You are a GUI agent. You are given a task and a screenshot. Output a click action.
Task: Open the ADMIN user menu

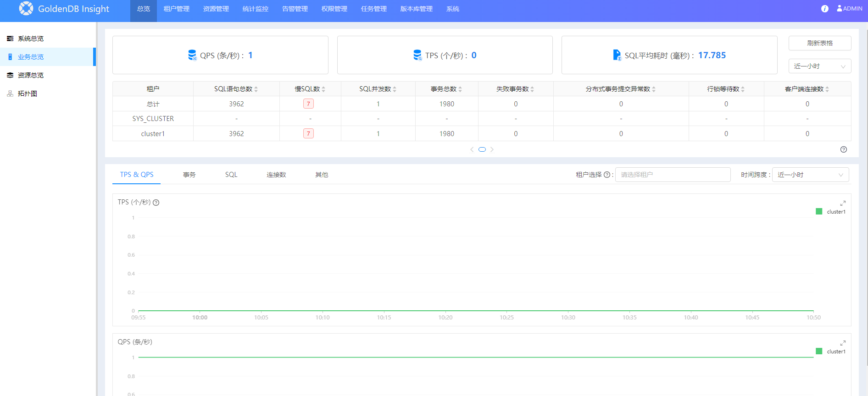pyautogui.click(x=850, y=9)
